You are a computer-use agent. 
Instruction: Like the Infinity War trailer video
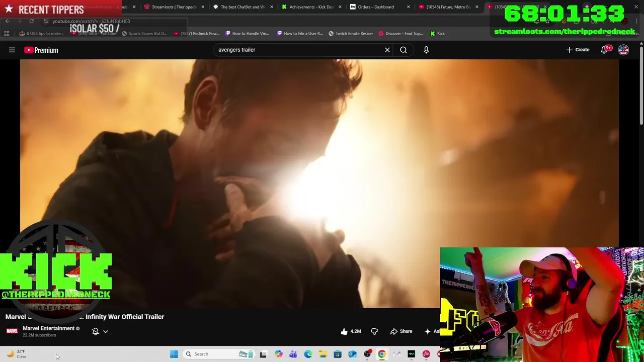click(351, 331)
